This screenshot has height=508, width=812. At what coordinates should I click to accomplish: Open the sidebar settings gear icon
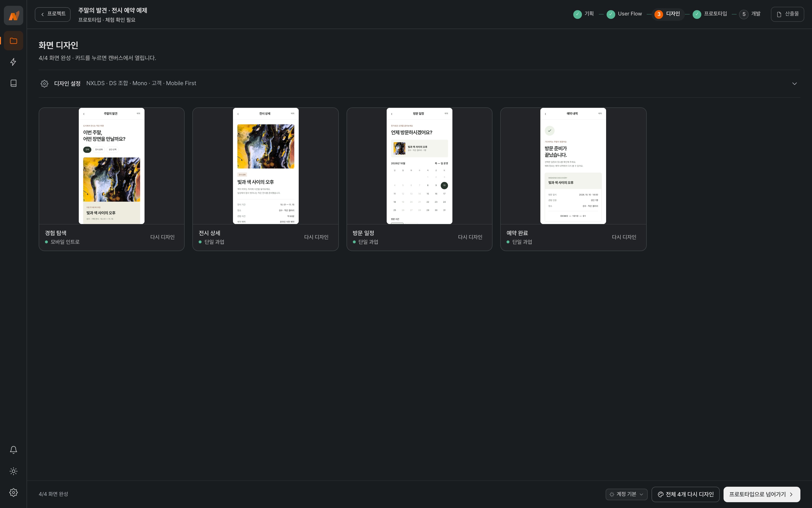(14, 492)
